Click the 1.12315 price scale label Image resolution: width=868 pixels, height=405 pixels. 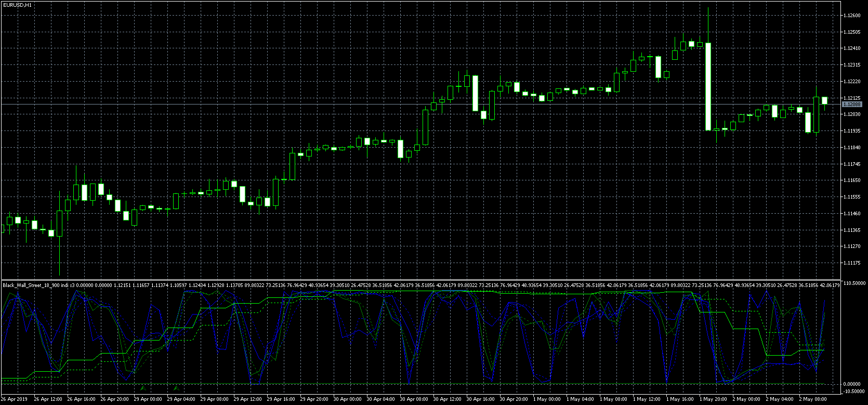(x=853, y=65)
